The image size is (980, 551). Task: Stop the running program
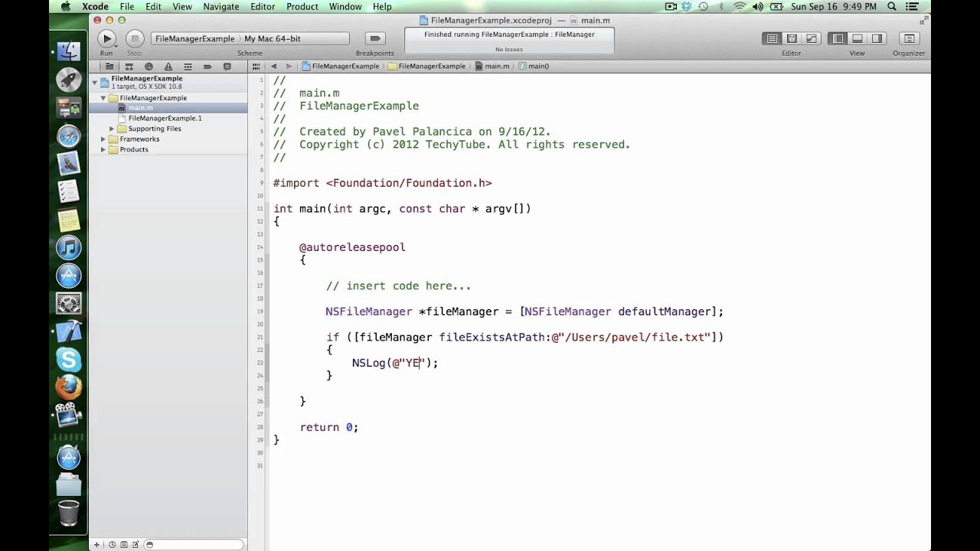click(135, 38)
